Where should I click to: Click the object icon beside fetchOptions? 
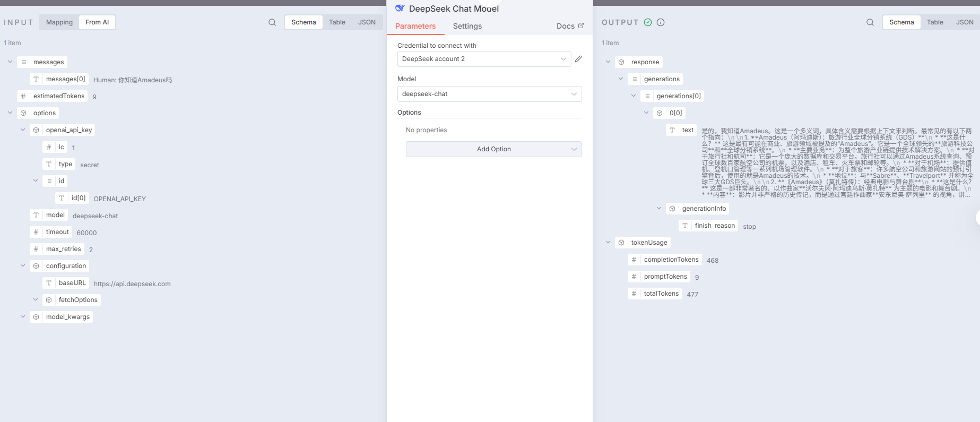49,300
